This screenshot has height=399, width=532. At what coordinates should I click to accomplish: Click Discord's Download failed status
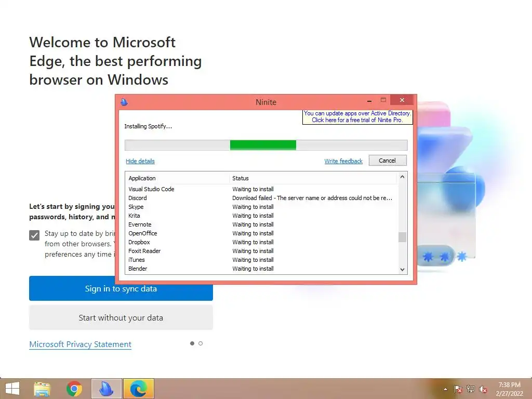(312, 198)
